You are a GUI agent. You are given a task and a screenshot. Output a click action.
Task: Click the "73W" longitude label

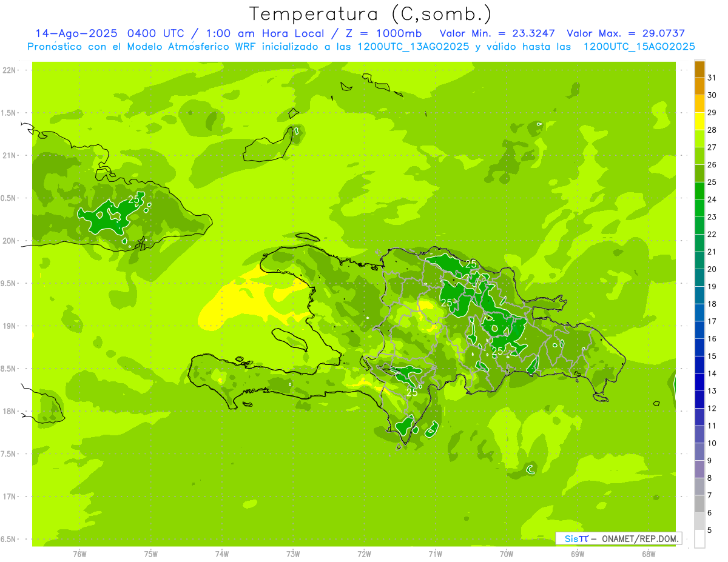(292, 554)
